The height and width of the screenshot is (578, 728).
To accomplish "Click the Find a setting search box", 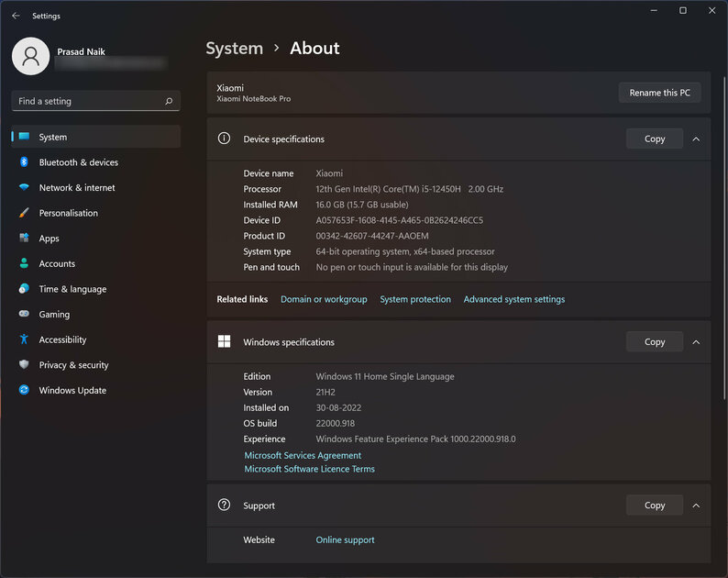I will tap(96, 101).
